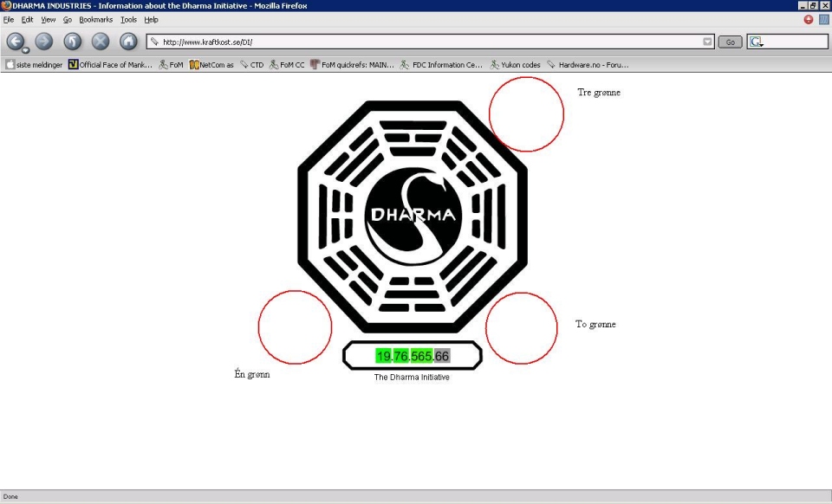Screen dimensions: 832x504
Task: Click the DHARMA swan octagon logo
Action: (413, 216)
